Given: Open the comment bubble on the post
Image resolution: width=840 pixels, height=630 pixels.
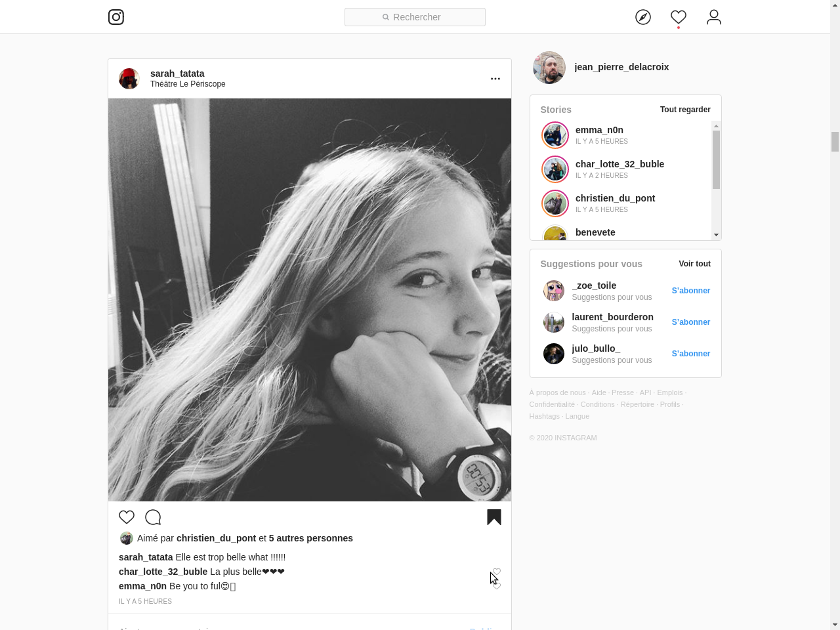Looking at the screenshot, I should tap(153, 517).
